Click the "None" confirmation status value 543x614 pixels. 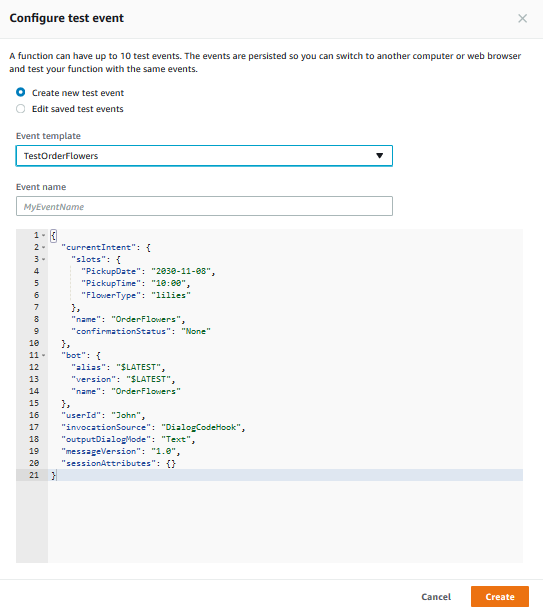(x=196, y=331)
